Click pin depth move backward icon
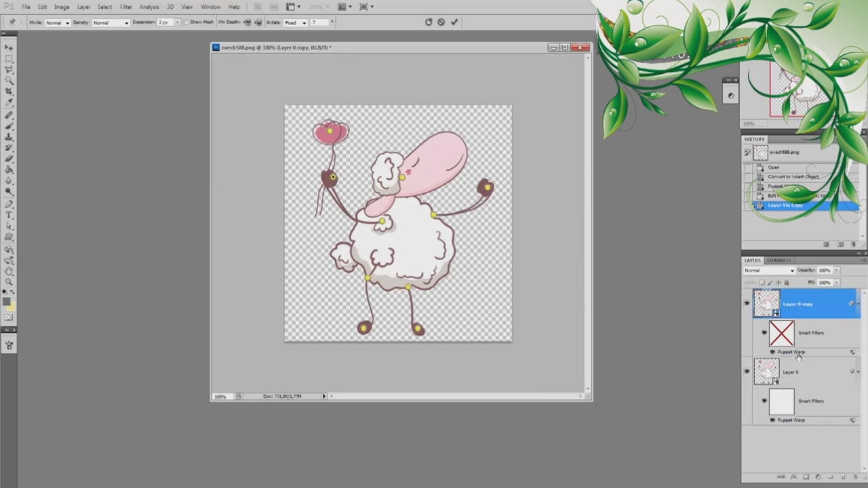Screen dimensions: 868x488 [258, 22]
